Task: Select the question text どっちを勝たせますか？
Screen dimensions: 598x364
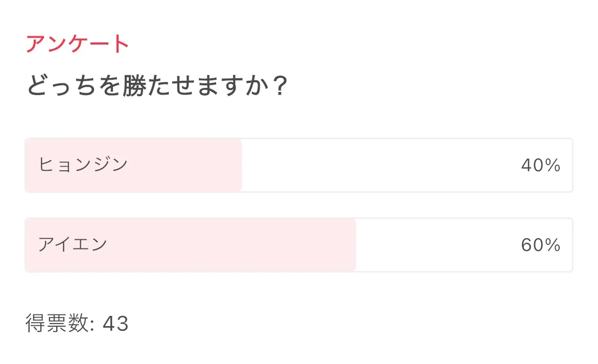Action: tap(157, 87)
